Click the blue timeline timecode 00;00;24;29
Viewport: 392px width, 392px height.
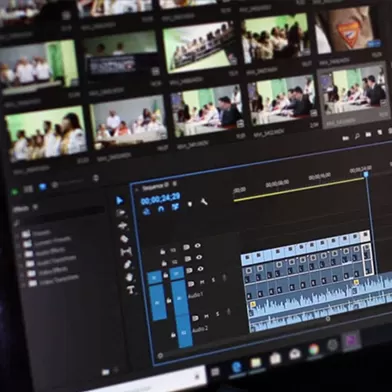click(x=160, y=200)
